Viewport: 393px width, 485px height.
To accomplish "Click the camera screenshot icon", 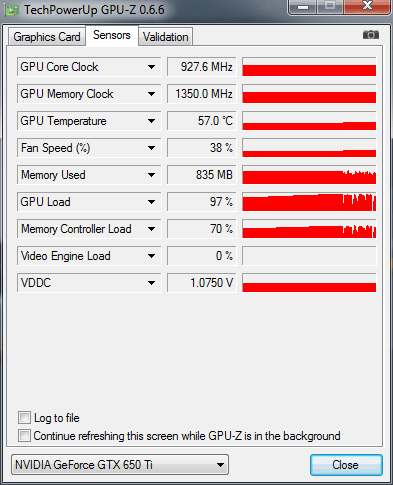I will click(x=371, y=35).
